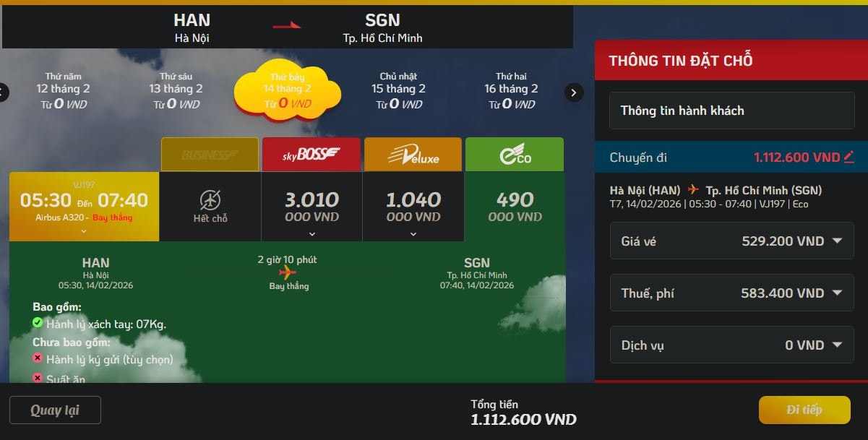Screen dimensions: 868x440
Task: Select the Thứ sáu 13 tháng 2 date
Action: 176,90
